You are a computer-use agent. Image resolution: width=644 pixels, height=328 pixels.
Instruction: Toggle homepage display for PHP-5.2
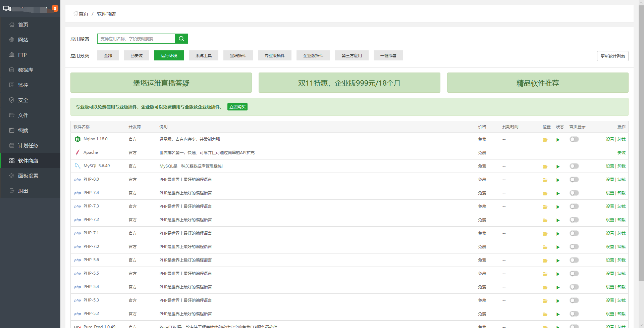pos(574,314)
